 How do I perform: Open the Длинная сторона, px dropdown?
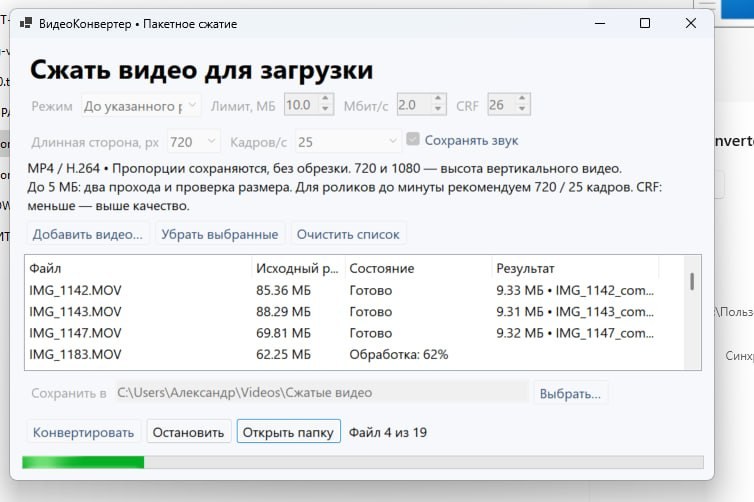click(193, 141)
